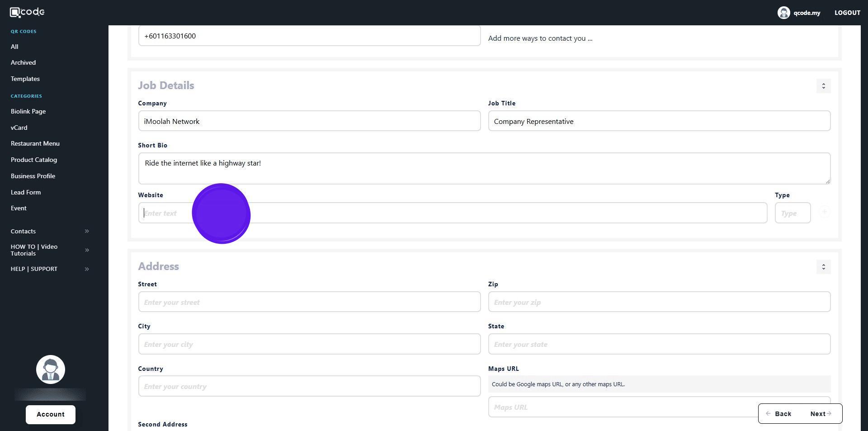868x431 pixels.
Task: Open the vCard category
Action: pos(19,128)
